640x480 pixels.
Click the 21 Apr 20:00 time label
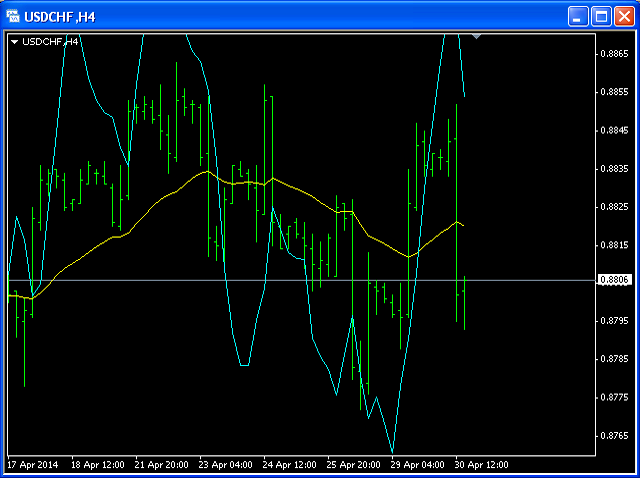click(162, 464)
